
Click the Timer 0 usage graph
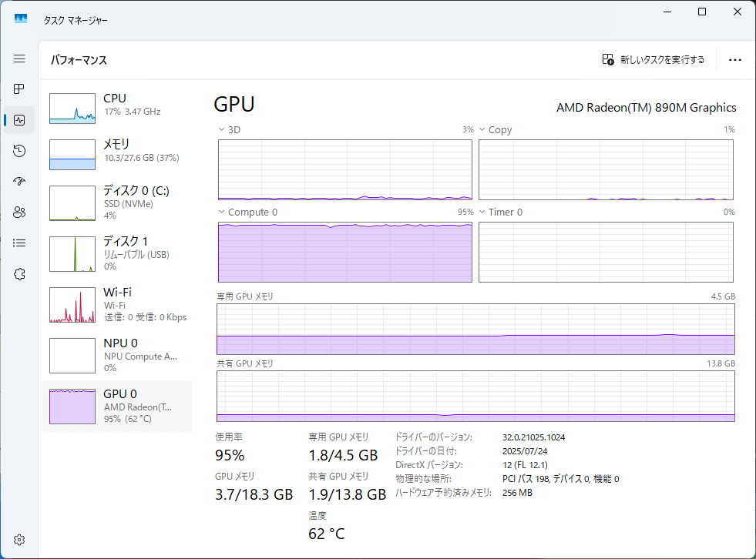(606, 252)
